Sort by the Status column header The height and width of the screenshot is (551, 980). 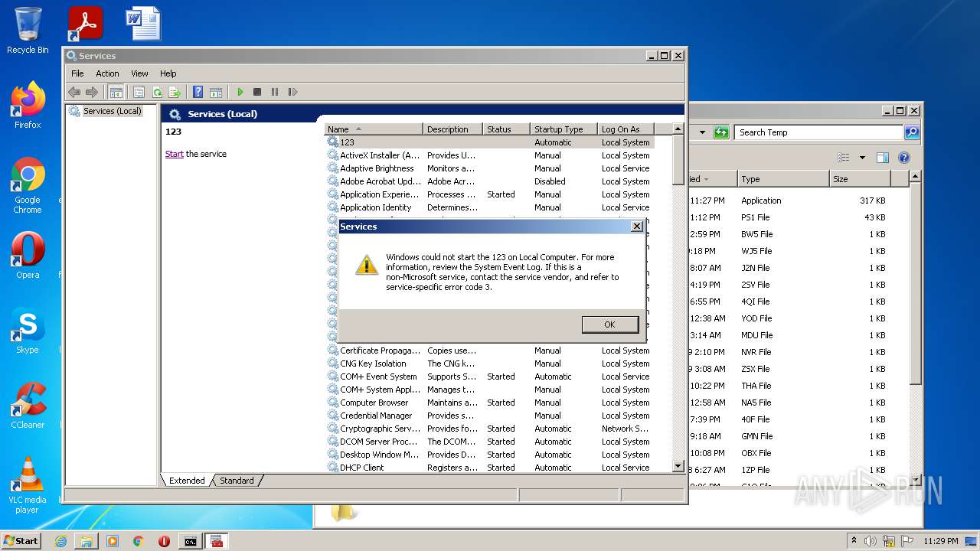click(507, 129)
